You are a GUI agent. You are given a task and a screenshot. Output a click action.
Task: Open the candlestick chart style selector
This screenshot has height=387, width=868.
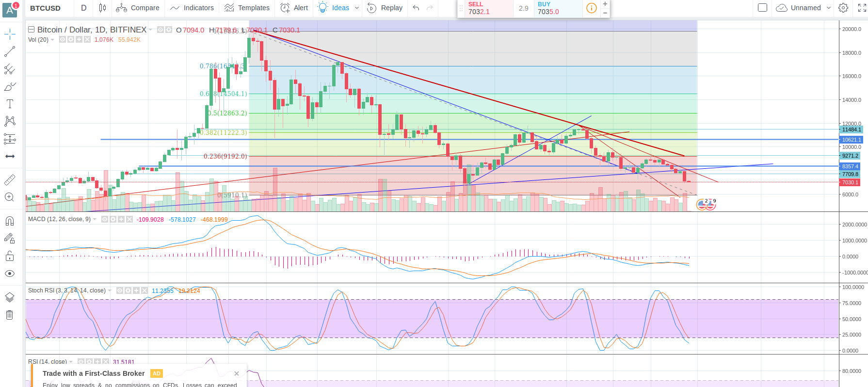tap(102, 8)
